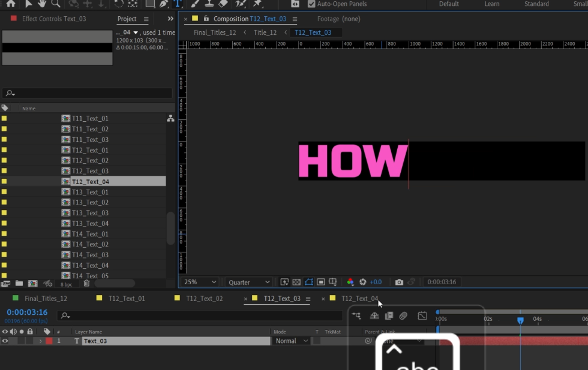
Task: Click the blue current time indicator in timeline
Action: (x=520, y=320)
